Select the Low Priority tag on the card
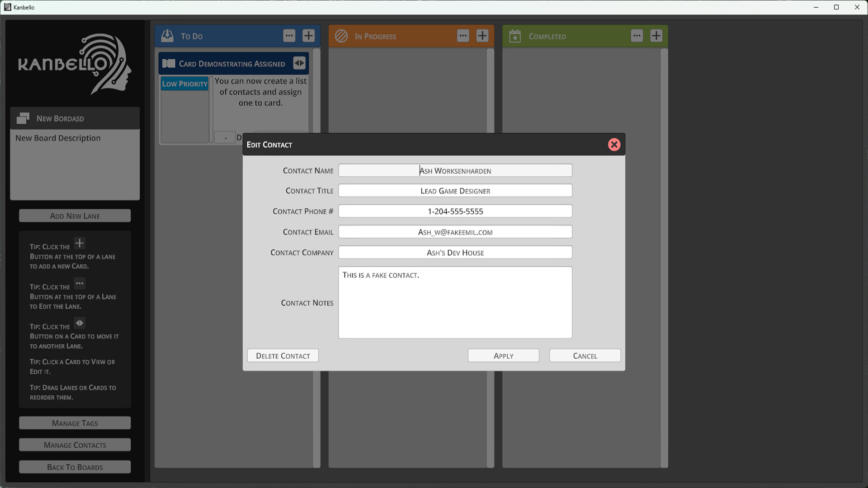Image resolution: width=868 pixels, height=488 pixels. (184, 84)
